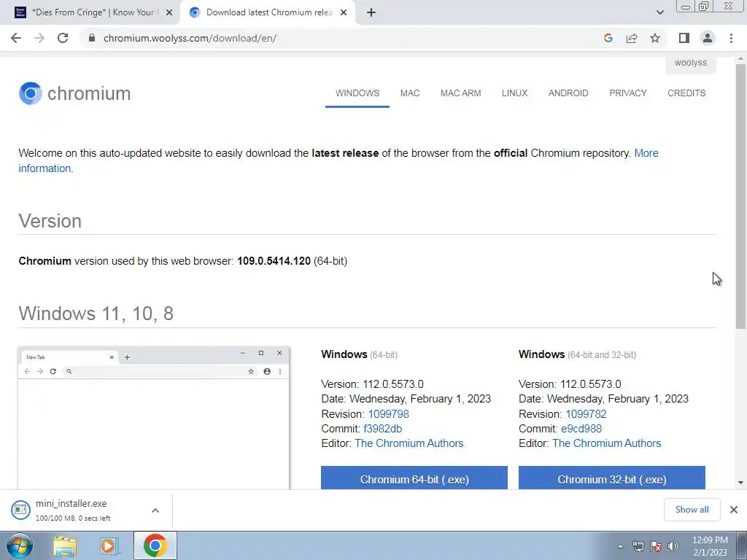Open The Chromium Authors link under 32-bit

click(x=606, y=443)
